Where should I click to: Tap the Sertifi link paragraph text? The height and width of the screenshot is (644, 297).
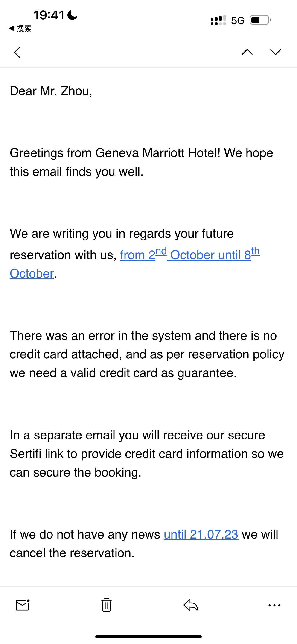[147, 454]
